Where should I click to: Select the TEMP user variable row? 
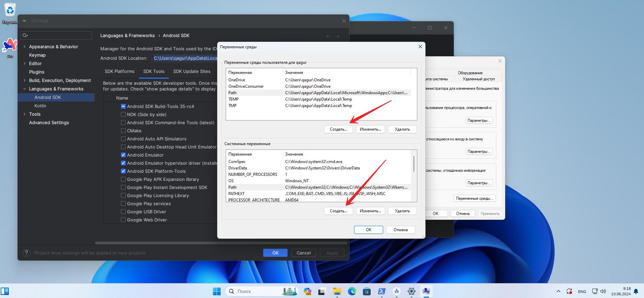318,99
